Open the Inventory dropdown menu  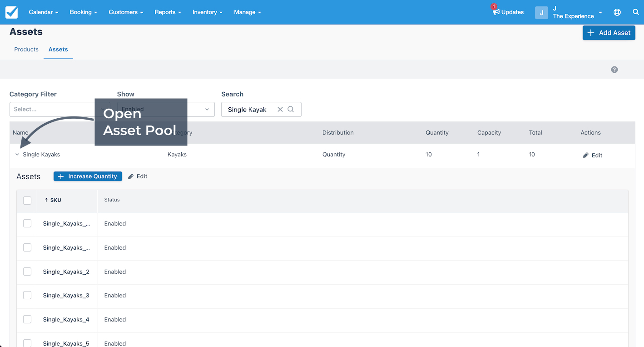coord(208,12)
